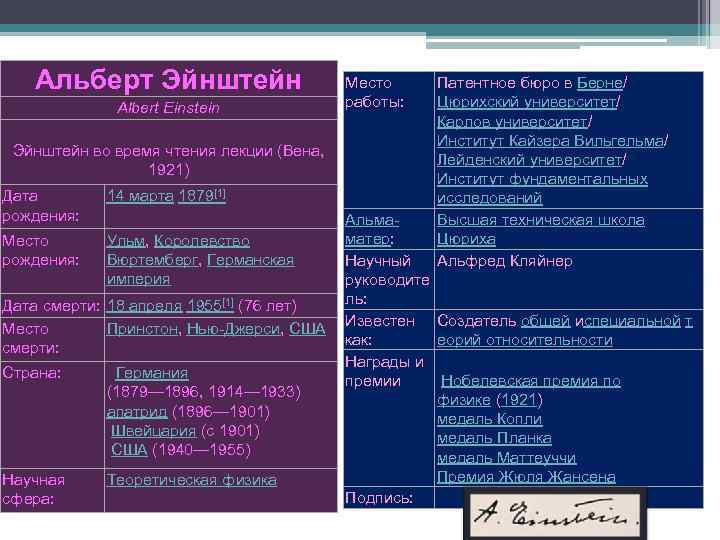This screenshot has height=540, width=720.
Task: Follow the 'медаль Планка' link
Action: (494, 439)
